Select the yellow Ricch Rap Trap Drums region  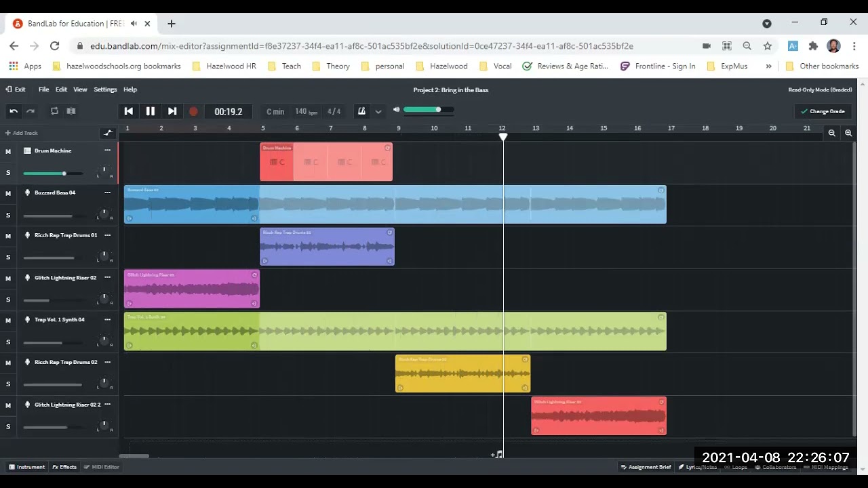[462, 373]
